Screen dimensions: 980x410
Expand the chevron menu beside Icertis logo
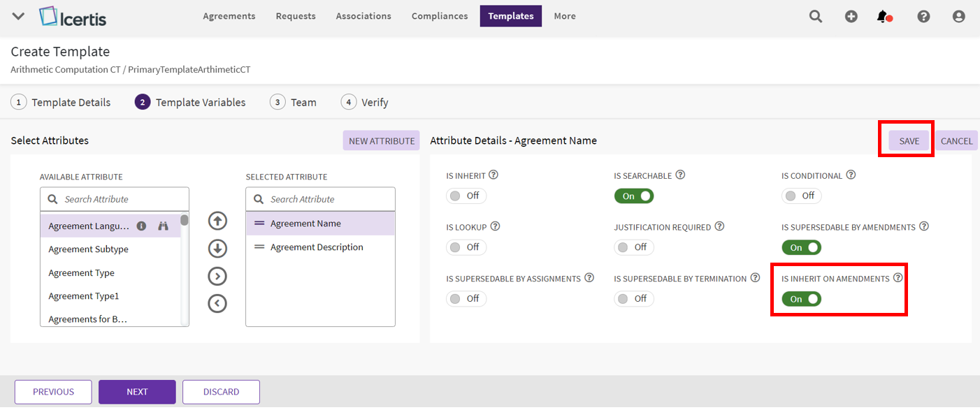(x=19, y=16)
